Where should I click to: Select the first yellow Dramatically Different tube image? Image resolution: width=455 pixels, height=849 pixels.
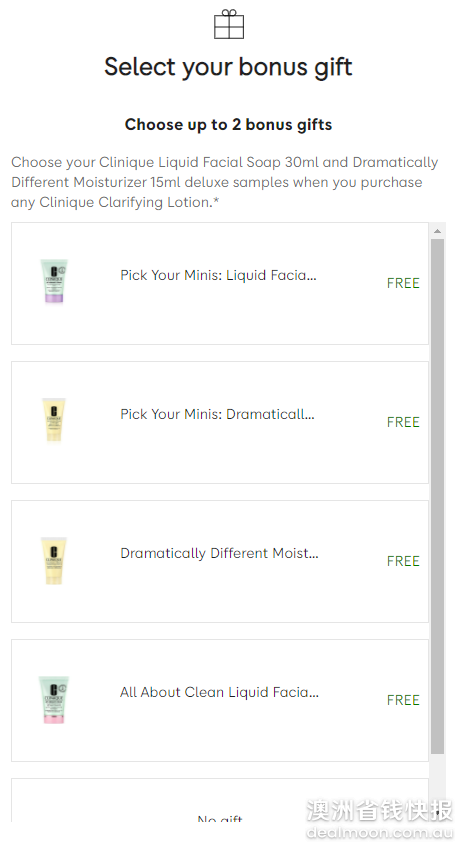point(54,420)
